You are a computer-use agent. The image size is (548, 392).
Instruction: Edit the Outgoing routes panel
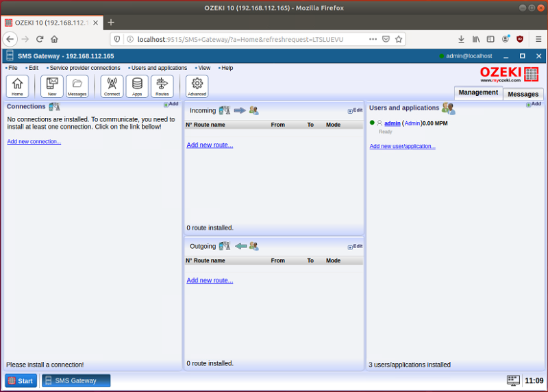(x=355, y=247)
